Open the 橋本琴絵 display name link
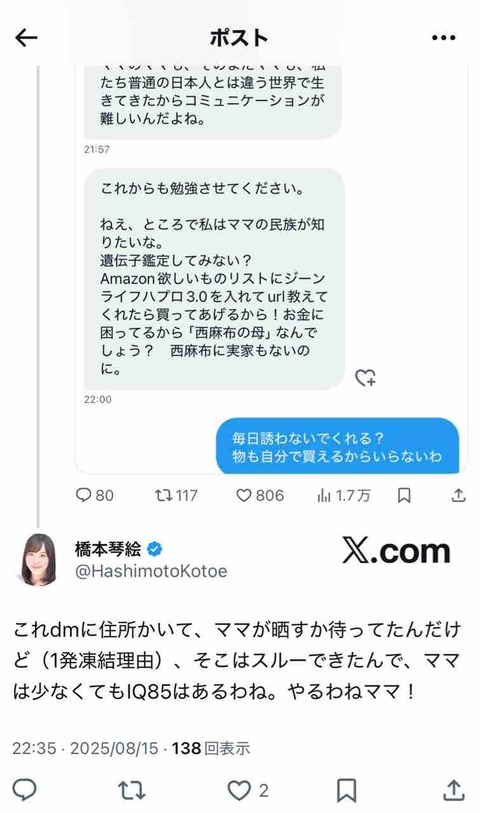This screenshot has width=480, height=813. [108, 548]
